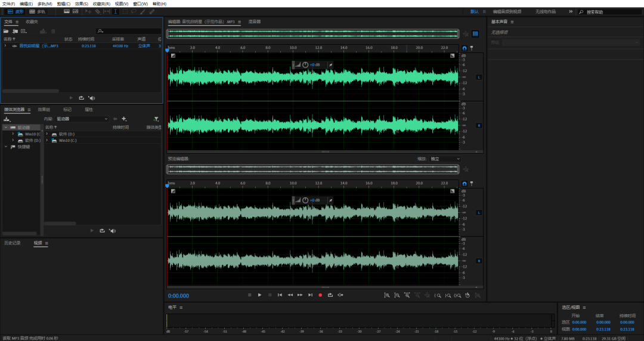
Task: Adjust the +0 dB volume knob in editor
Action: pos(305,65)
